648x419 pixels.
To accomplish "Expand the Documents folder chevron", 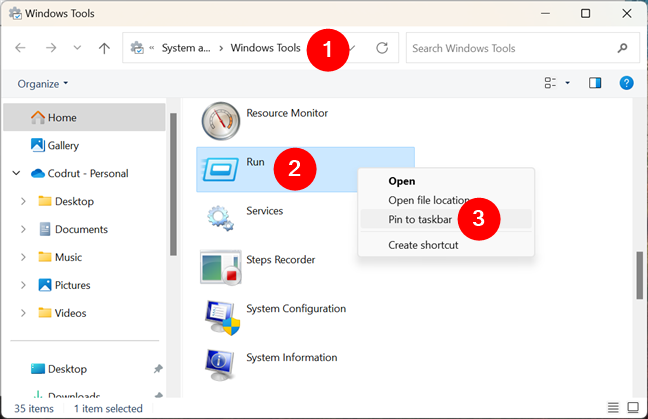I will pos(23,229).
